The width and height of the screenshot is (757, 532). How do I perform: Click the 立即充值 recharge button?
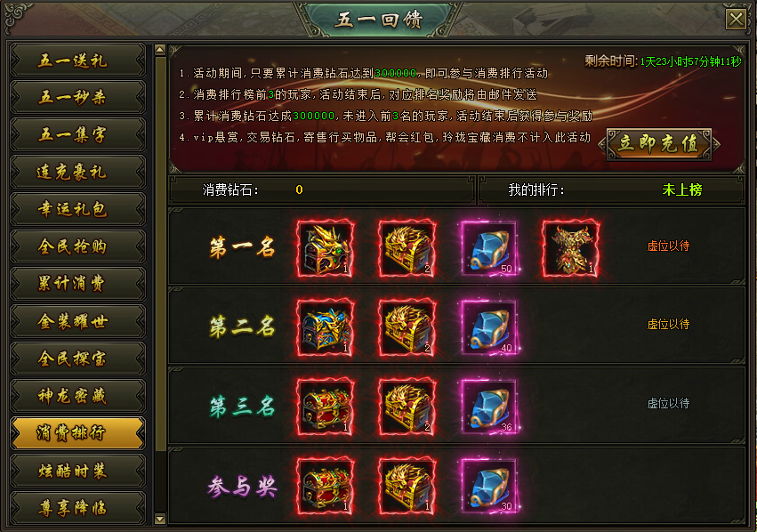659,143
